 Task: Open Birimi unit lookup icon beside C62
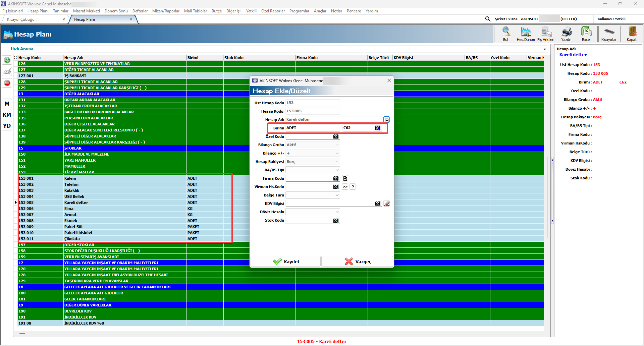pyautogui.click(x=378, y=128)
